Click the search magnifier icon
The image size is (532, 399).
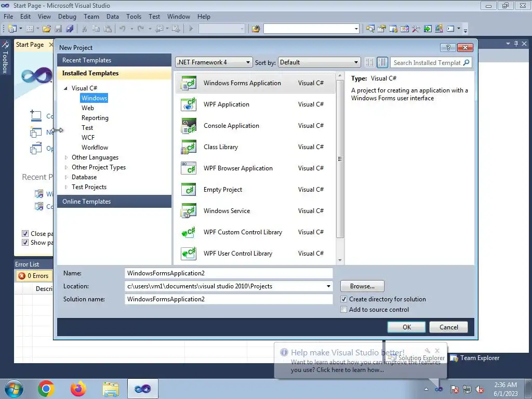click(x=466, y=62)
